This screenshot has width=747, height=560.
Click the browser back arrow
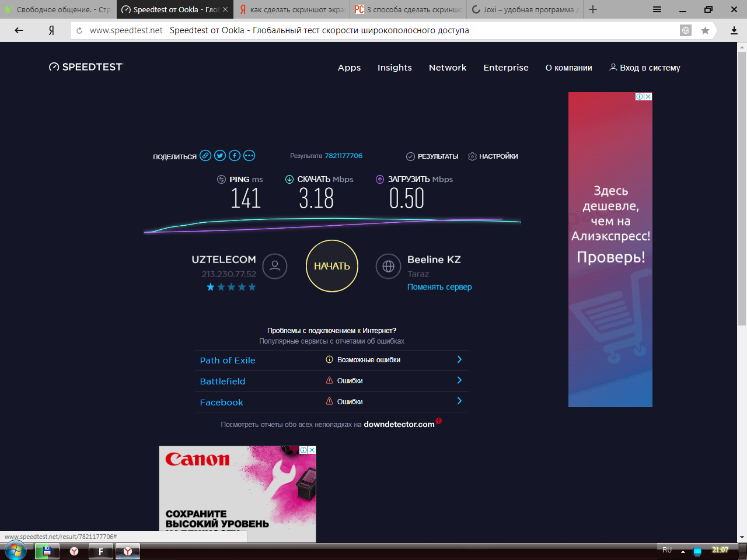pos(19,30)
